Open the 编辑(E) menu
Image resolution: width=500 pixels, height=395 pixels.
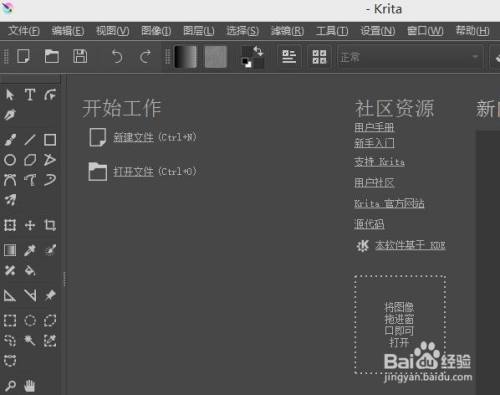click(x=68, y=31)
